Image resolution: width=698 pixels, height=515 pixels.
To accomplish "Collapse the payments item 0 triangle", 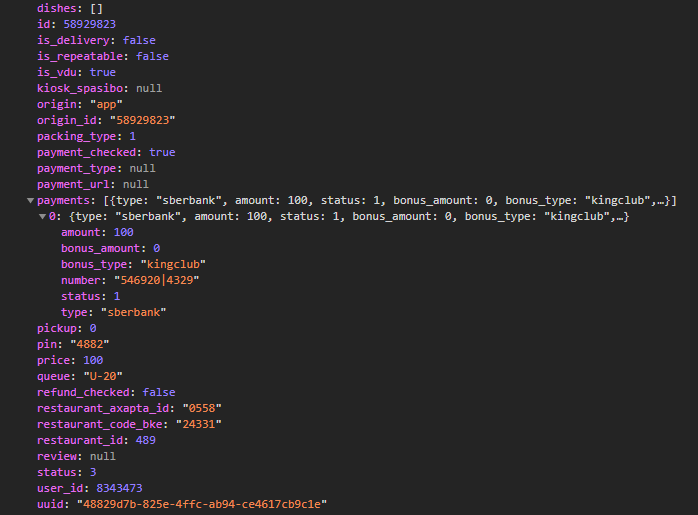I will coord(42,216).
